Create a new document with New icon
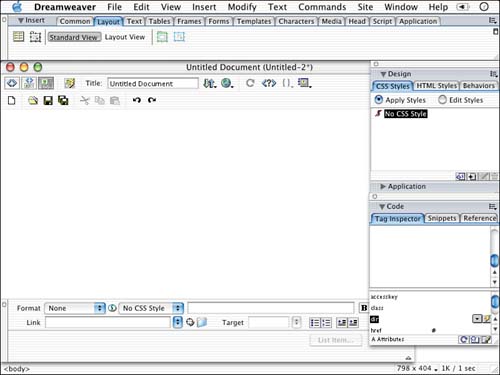 coord(12,100)
